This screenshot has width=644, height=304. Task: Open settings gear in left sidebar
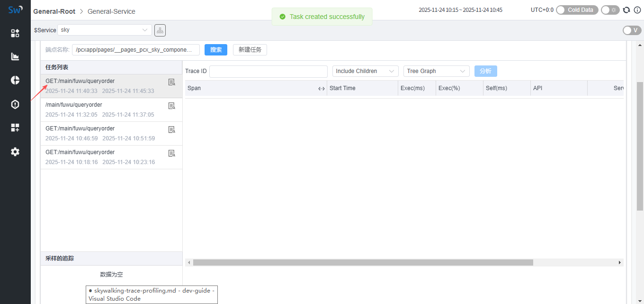(x=15, y=152)
